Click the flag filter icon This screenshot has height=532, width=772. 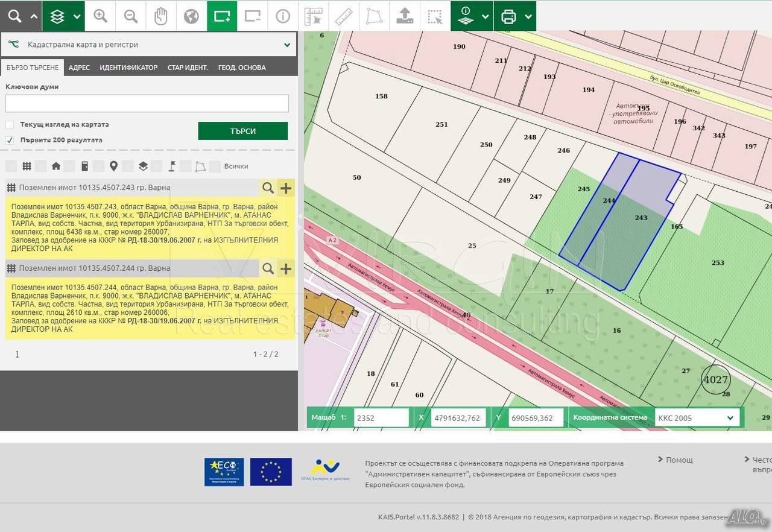click(171, 166)
